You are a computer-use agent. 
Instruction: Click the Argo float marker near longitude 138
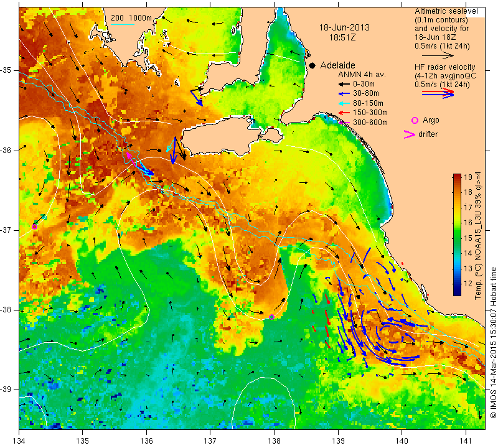coord(271,317)
